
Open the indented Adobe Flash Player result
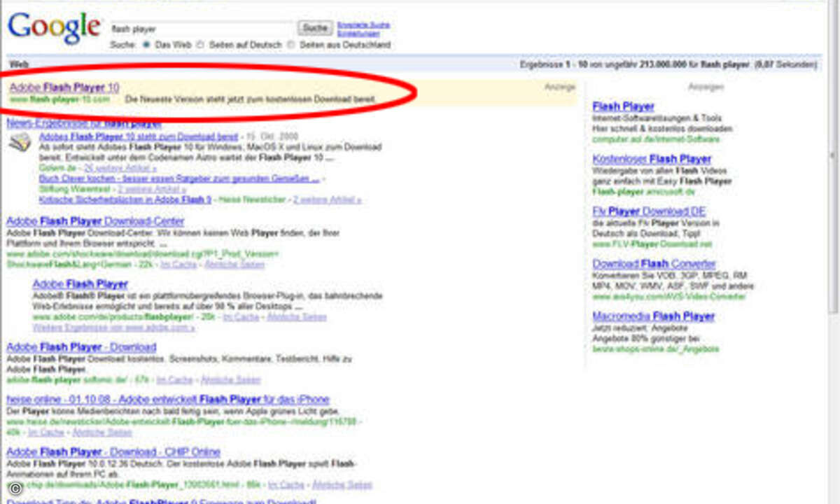click(x=80, y=284)
